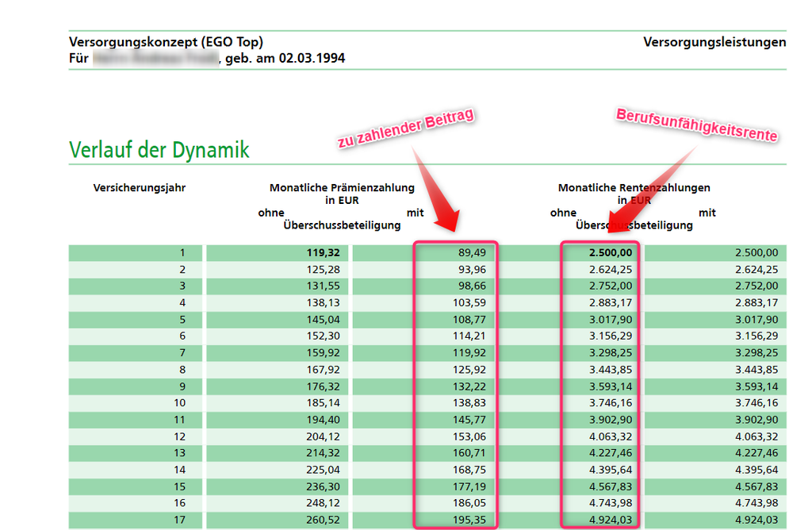Viewport: 812px width, 530px height.
Task: Click the 4.924,03 value inside red box
Action: [610, 520]
